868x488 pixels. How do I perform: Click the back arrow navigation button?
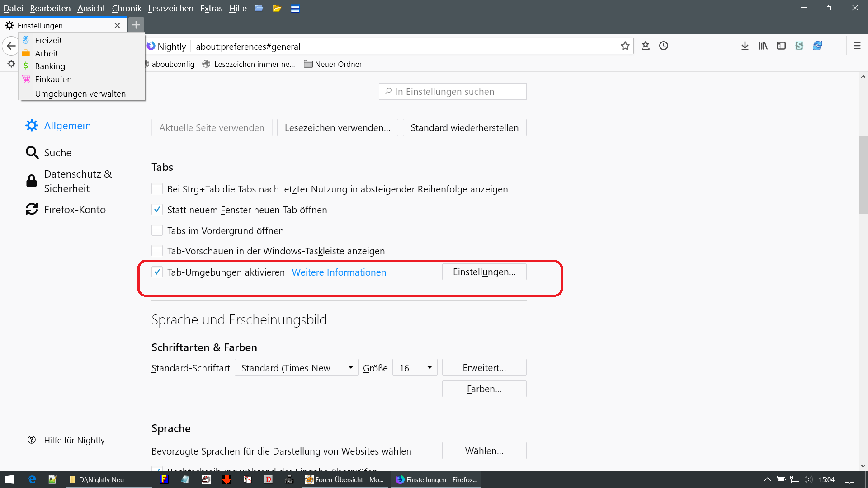[x=11, y=46]
